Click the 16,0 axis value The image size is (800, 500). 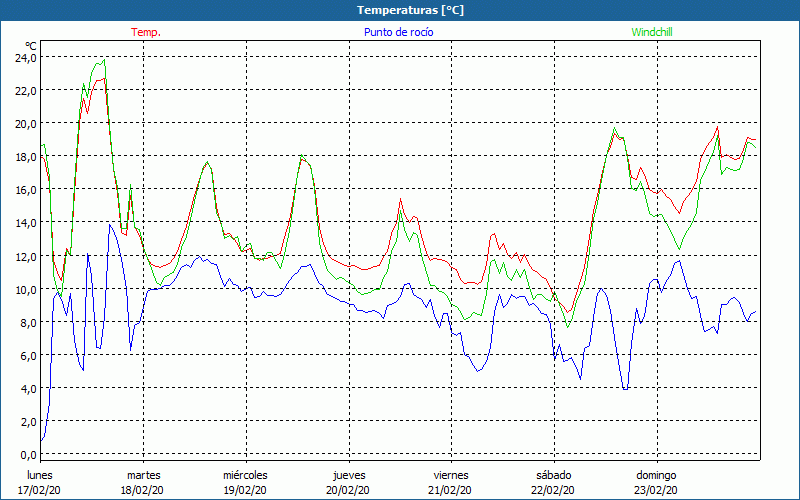tap(26, 190)
